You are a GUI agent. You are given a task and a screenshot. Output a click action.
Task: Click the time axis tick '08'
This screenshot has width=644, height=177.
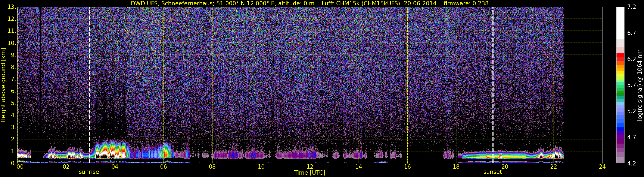click(212, 167)
